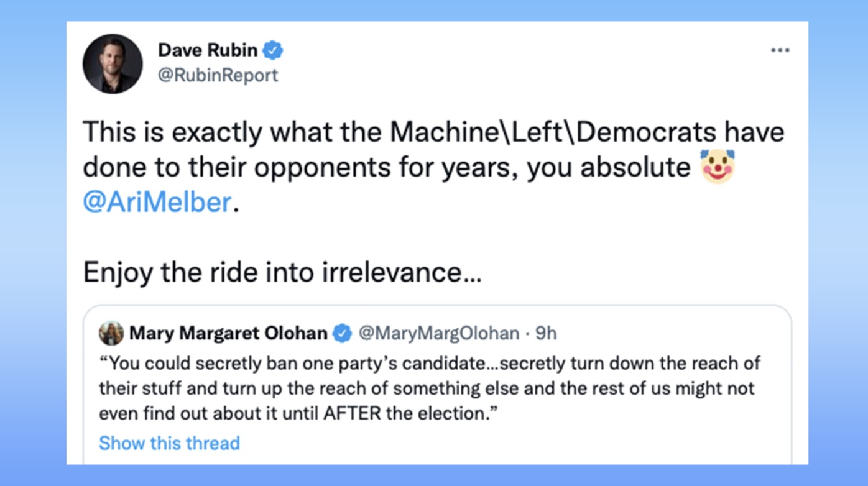Viewport: 868px width, 486px height.
Task: Click the 9h timestamp on quoted tweet
Action: [546, 334]
